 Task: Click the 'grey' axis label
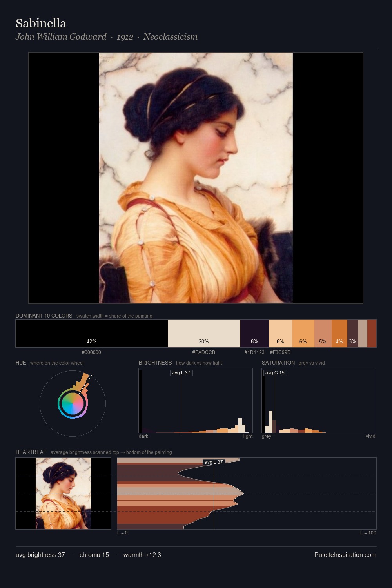[267, 436]
